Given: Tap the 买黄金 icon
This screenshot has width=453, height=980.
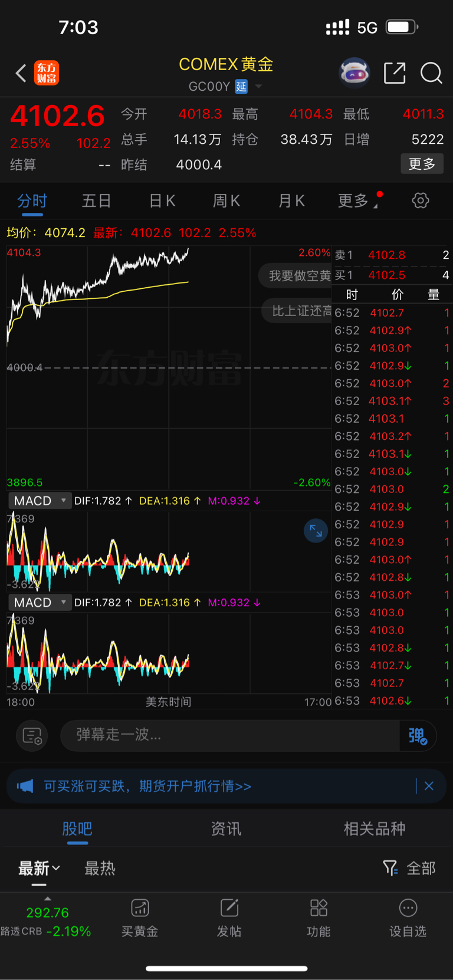Looking at the screenshot, I should 140,917.
